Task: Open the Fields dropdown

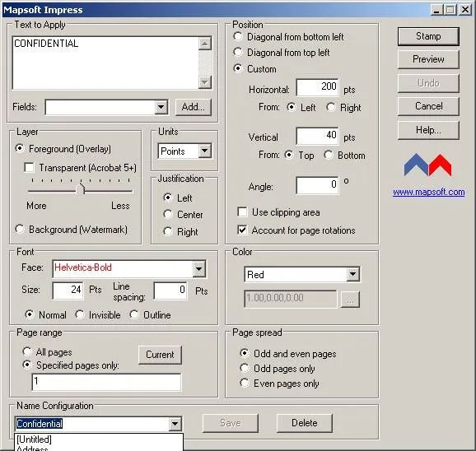Action: (x=161, y=107)
